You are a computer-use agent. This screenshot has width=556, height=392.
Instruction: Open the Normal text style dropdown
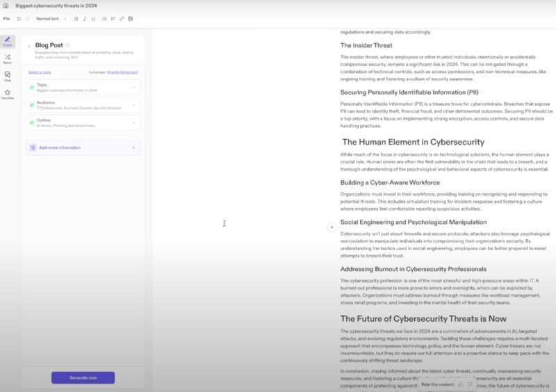coord(51,19)
